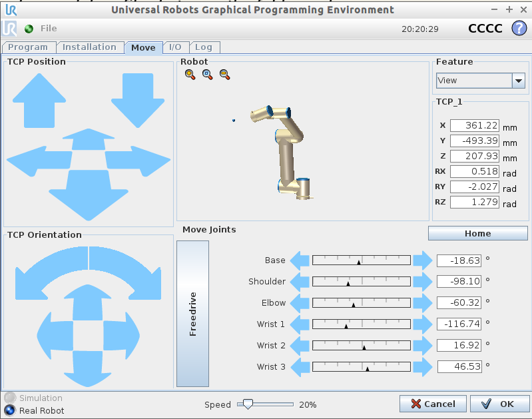
Task: Open the Log tab
Action: coord(204,47)
